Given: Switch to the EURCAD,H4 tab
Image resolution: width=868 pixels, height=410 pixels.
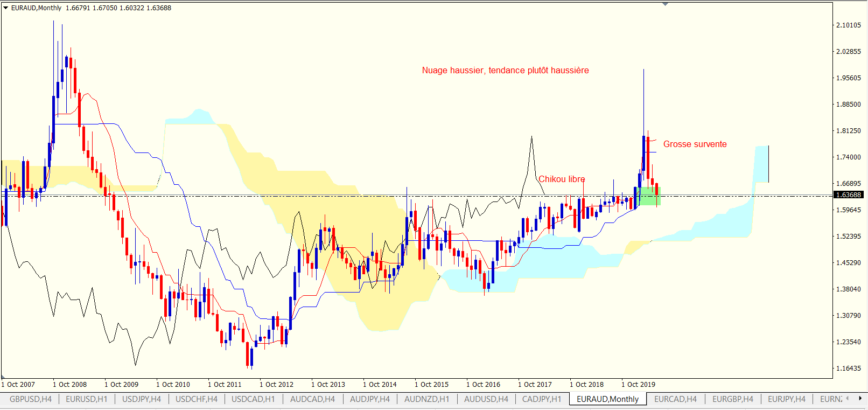Looking at the screenshot, I should (675, 399).
